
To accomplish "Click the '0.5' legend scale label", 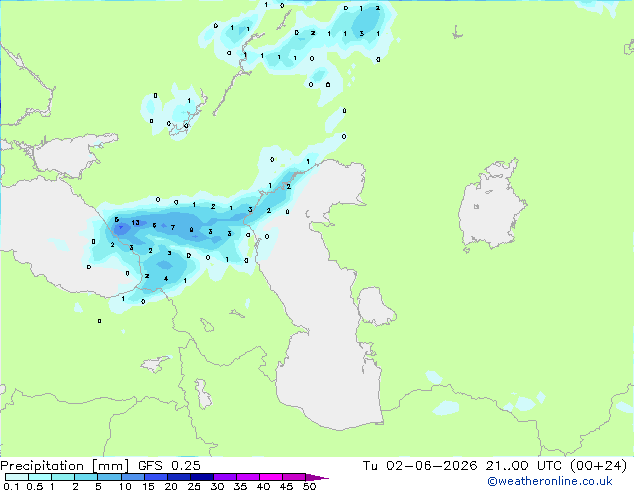I will click(x=35, y=486).
